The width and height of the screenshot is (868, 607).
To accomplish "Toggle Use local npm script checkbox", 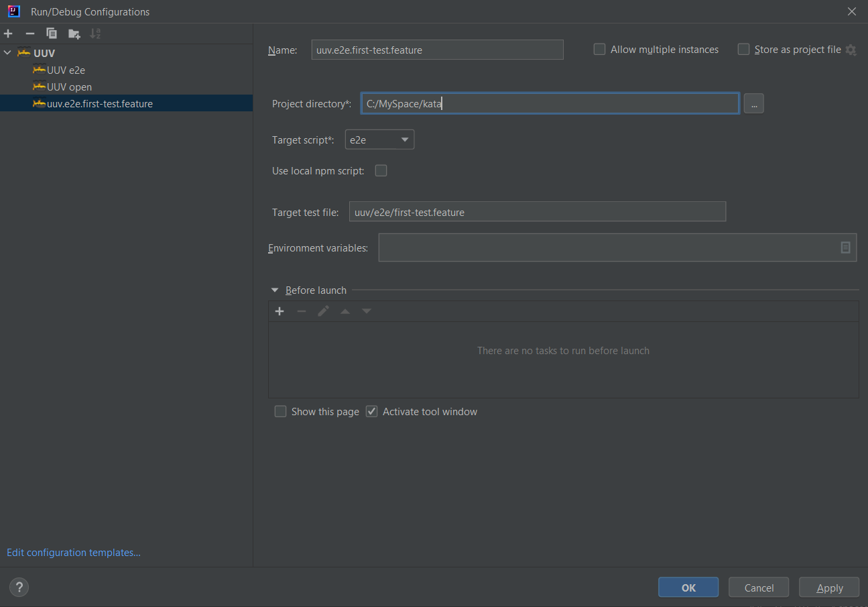I will pos(381,170).
